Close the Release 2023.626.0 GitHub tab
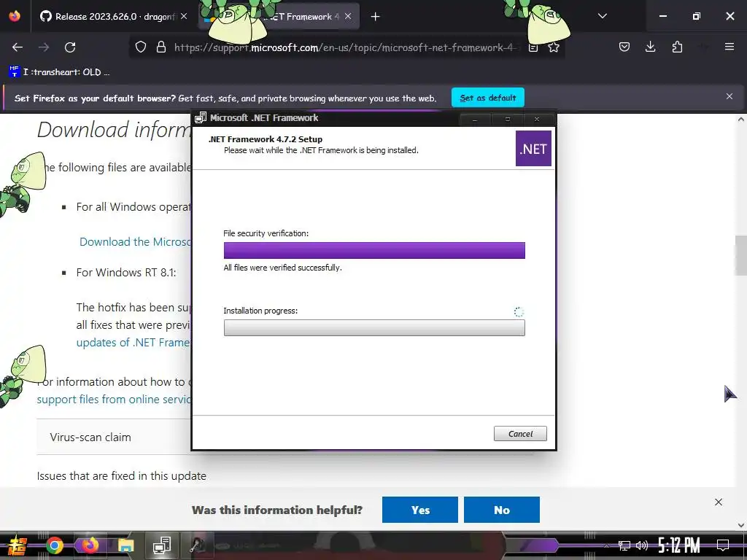747x560 pixels. [184, 16]
